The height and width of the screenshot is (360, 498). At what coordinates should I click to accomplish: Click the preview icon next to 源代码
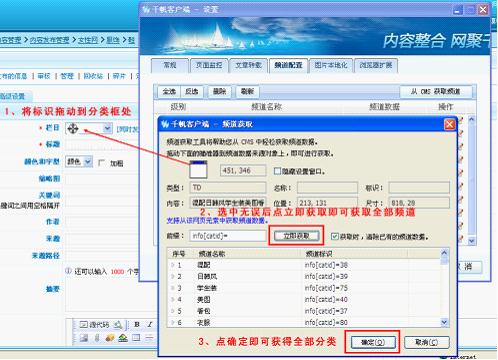(117, 325)
